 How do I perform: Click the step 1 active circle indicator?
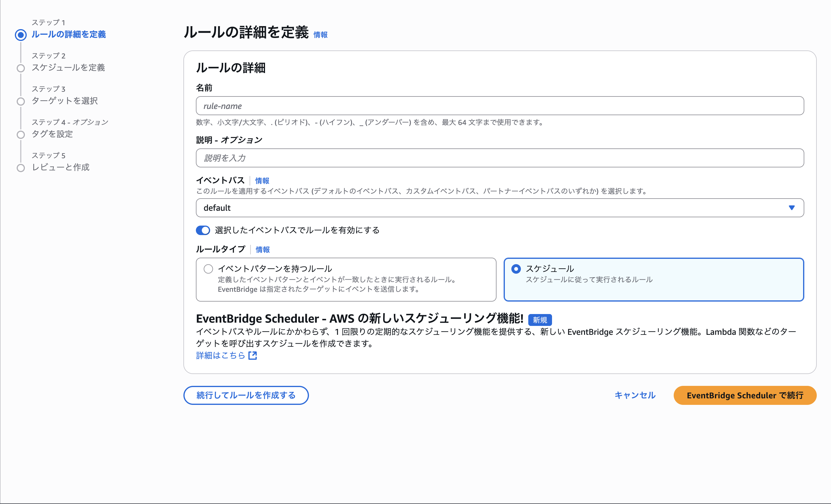coord(20,35)
